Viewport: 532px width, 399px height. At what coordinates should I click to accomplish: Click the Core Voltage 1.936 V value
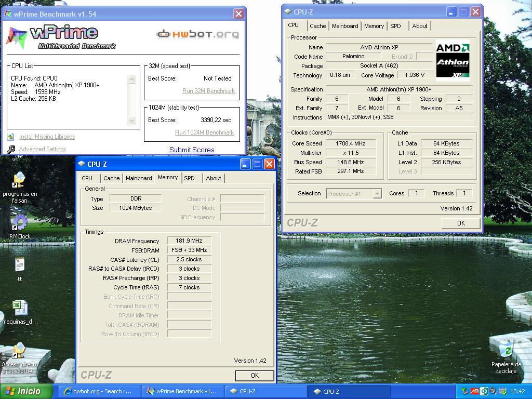[415, 75]
